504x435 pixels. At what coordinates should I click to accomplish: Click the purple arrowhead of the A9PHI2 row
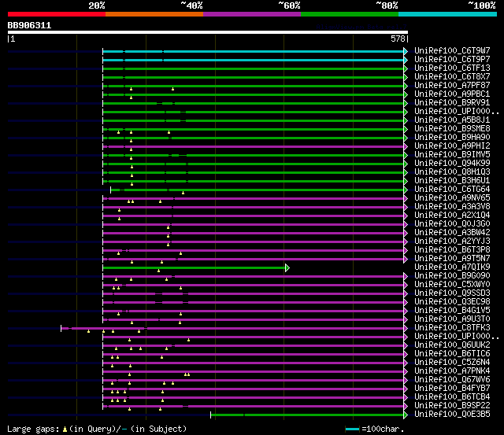click(x=406, y=146)
